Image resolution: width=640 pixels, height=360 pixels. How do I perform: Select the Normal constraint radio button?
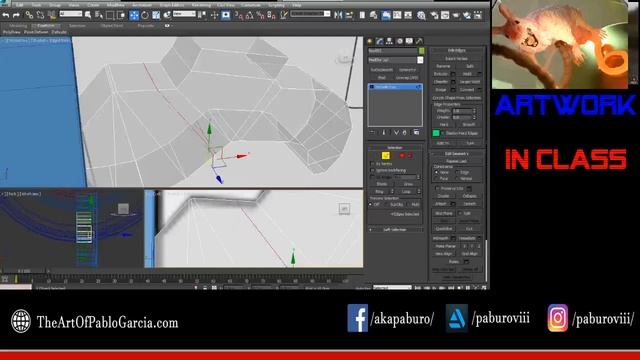458,179
